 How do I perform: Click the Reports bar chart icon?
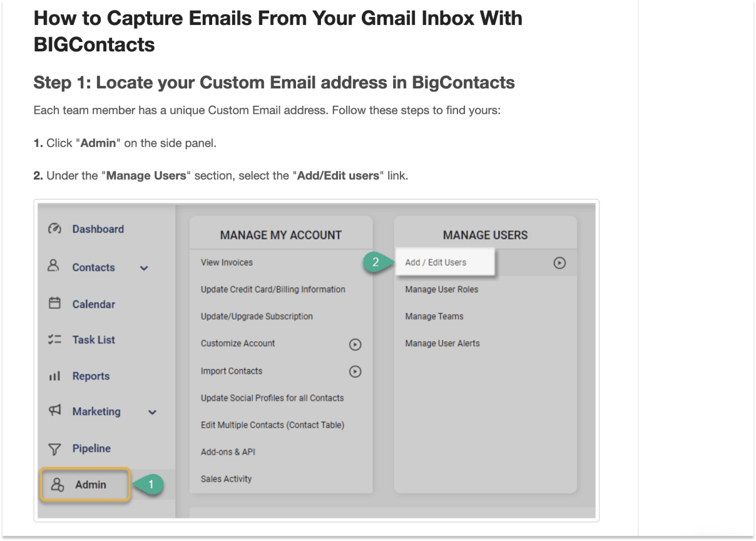[x=54, y=376]
